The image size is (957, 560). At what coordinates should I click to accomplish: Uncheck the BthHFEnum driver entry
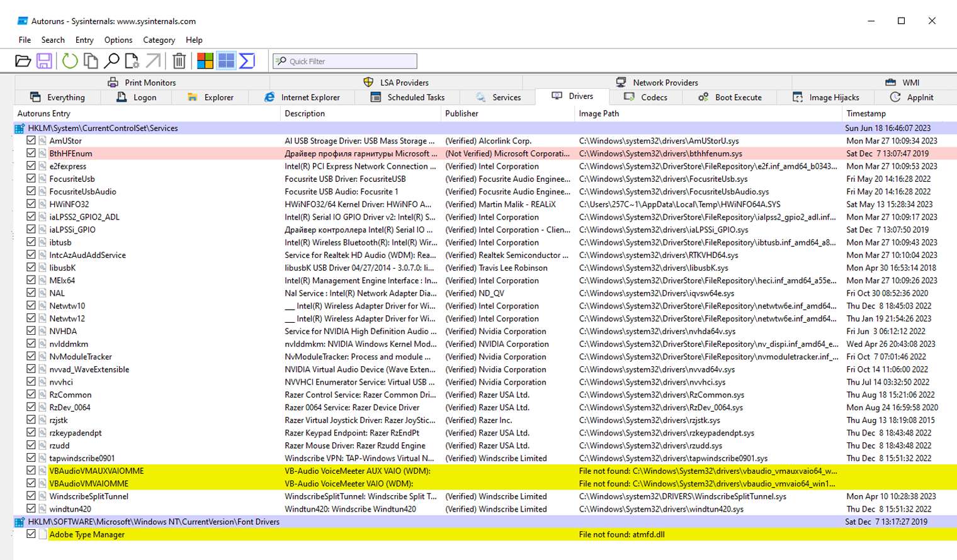pyautogui.click(x=31, y=153)
